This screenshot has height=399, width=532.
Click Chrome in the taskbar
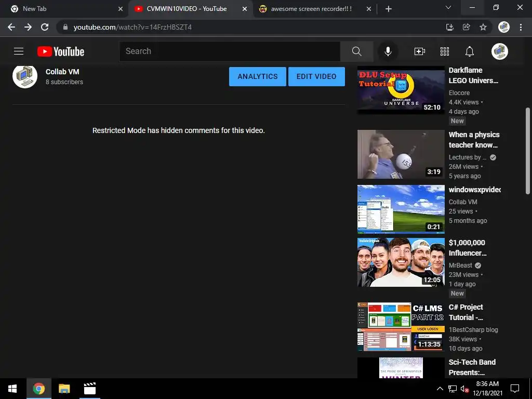[x=38, y=389]
